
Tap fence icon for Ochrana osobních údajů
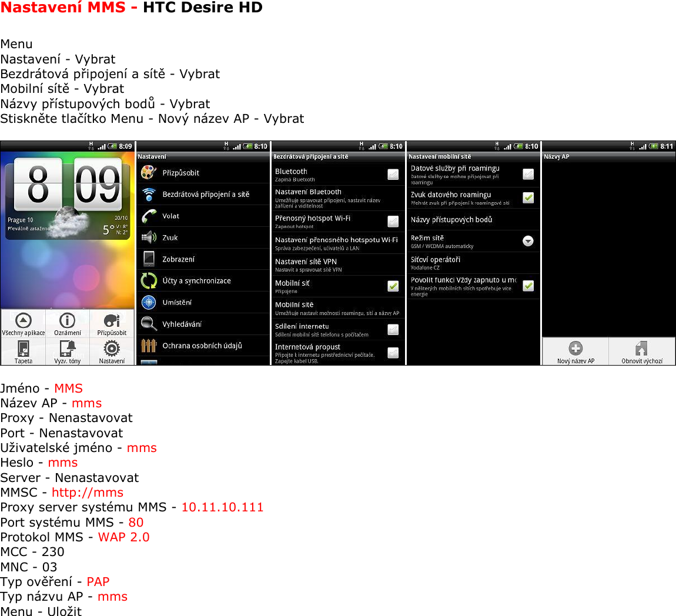tap(149, 345)
